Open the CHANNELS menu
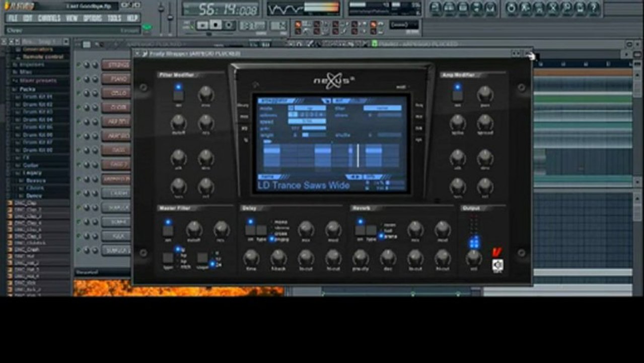644x363 pixels. coord(49,18)
